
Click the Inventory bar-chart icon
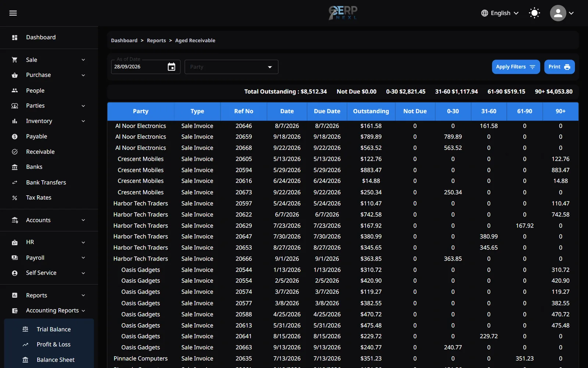pyautogui.click(x=15, y=121)
